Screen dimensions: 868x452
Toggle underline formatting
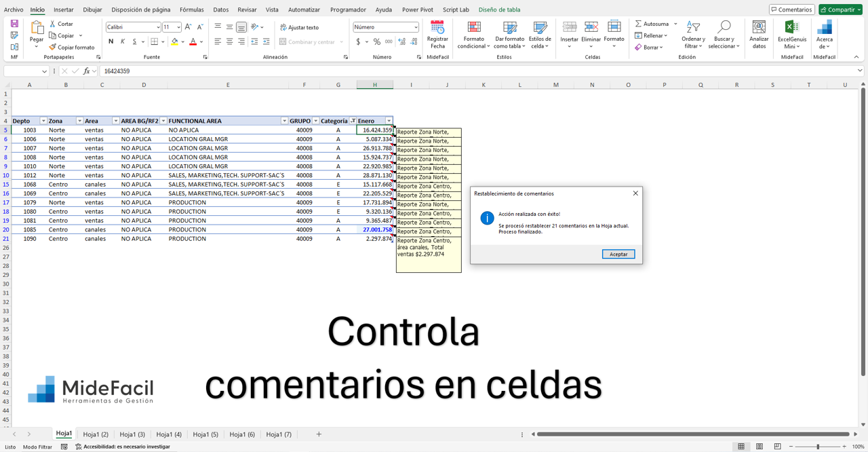pyautogui.click(x=134, y=41)
